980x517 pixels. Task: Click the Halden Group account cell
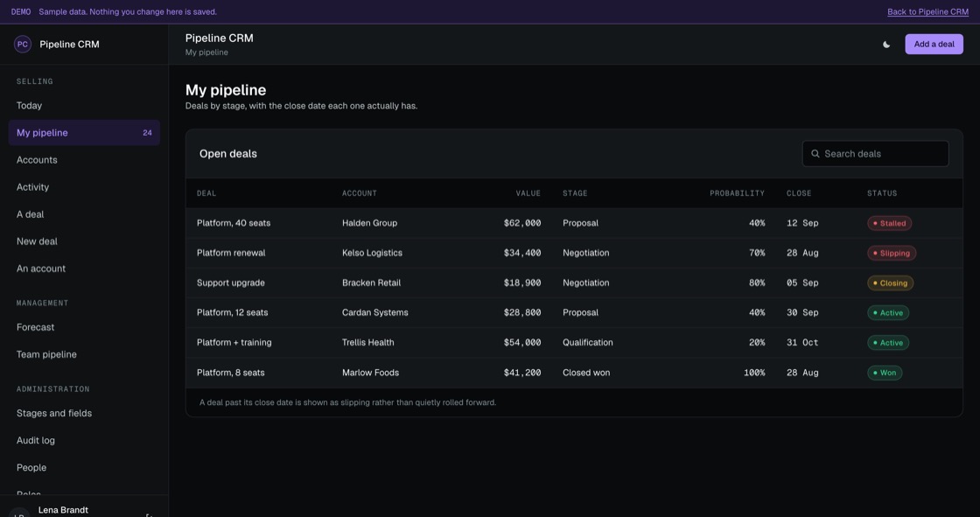(x=369, y=223)
